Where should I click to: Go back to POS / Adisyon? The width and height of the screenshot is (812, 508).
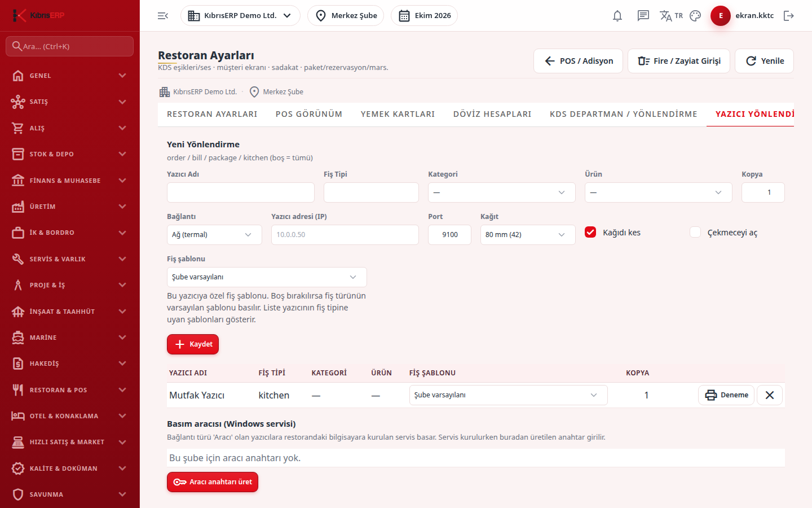578,61
